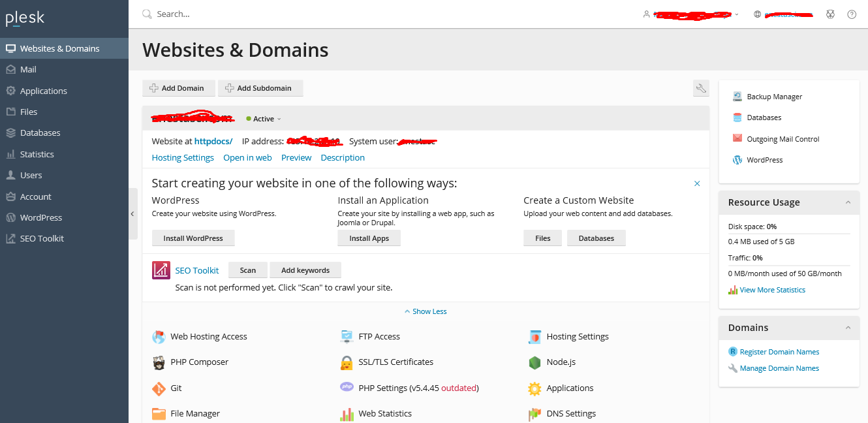Viewport: 868px width, 423px height.
Task: Click the SEO Toolkit chart icon
Action: [161, 270]
